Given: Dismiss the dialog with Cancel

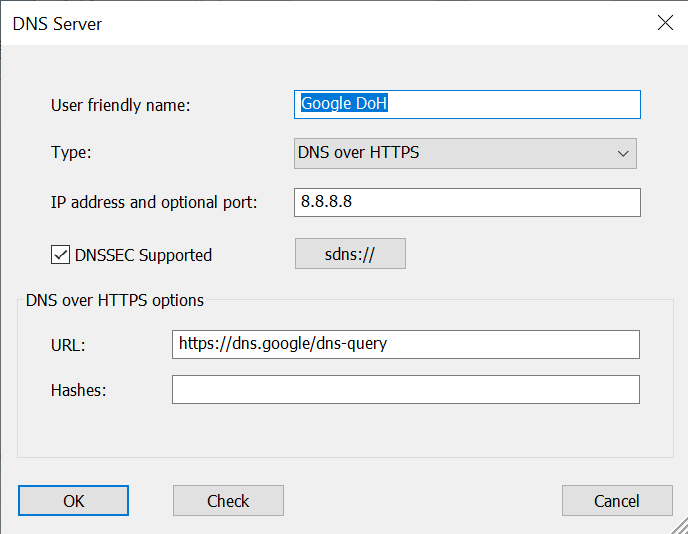Looking at the screenshot, I should tap(617, 501).
